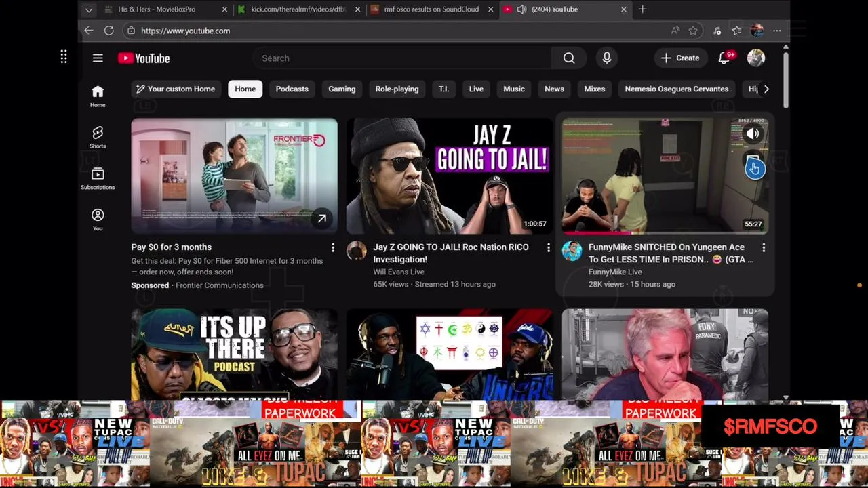Open the browser media control icon
868x488 pixels.
coord(717,30)
